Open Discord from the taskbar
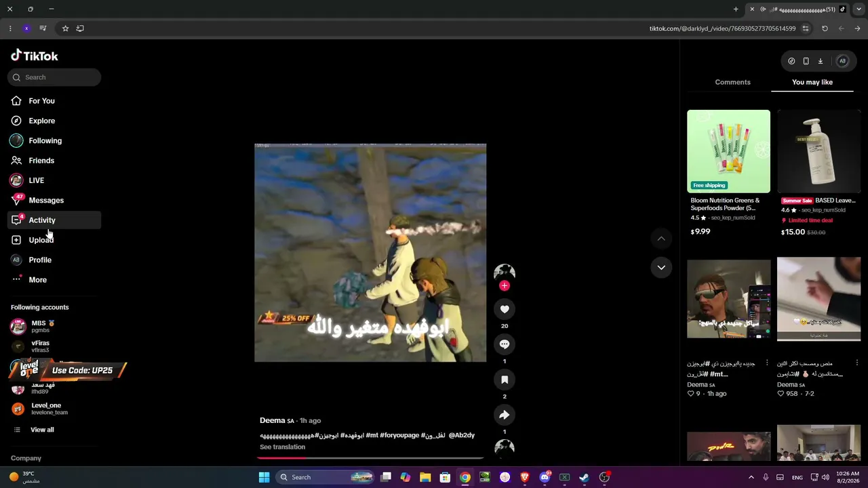This screenshot has width=868, height=488. pos(545,477)
